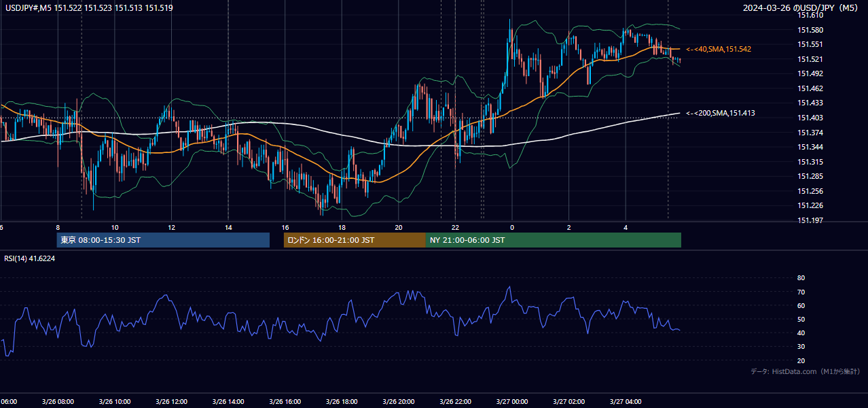The height and width of the screenshot is (408, 868).
Task: Click hour tick 22 under the candlestick chart
Action: (x=455, y=227)
